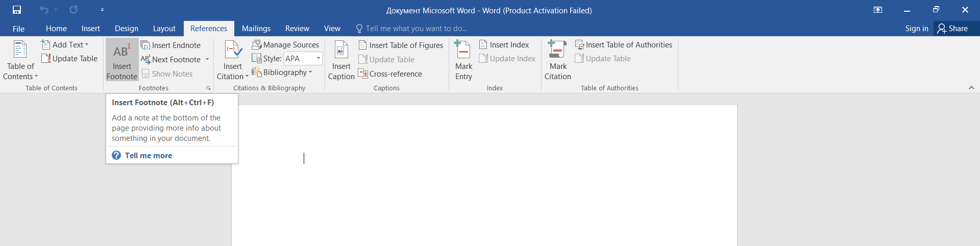Click the Mark Citation button

click(557, 60)
